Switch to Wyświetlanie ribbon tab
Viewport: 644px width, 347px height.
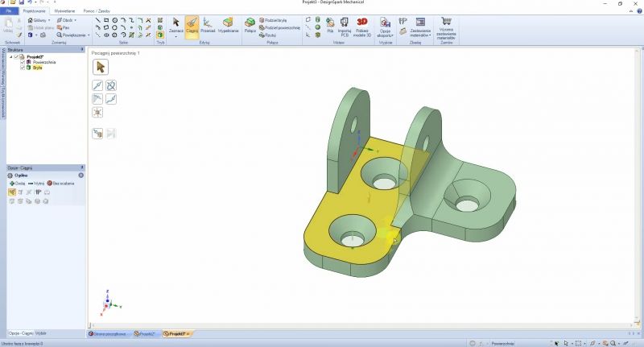[64, 11]
